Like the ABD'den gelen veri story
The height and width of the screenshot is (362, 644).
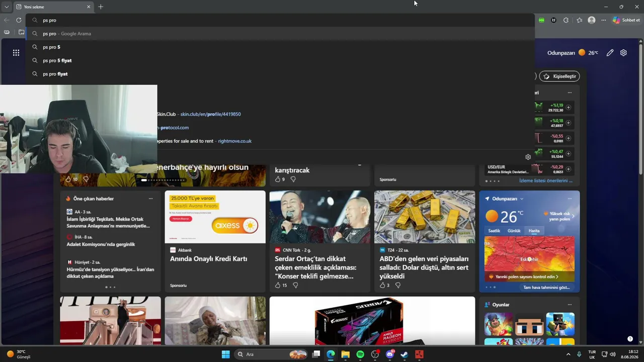click(x=382, y=285)
